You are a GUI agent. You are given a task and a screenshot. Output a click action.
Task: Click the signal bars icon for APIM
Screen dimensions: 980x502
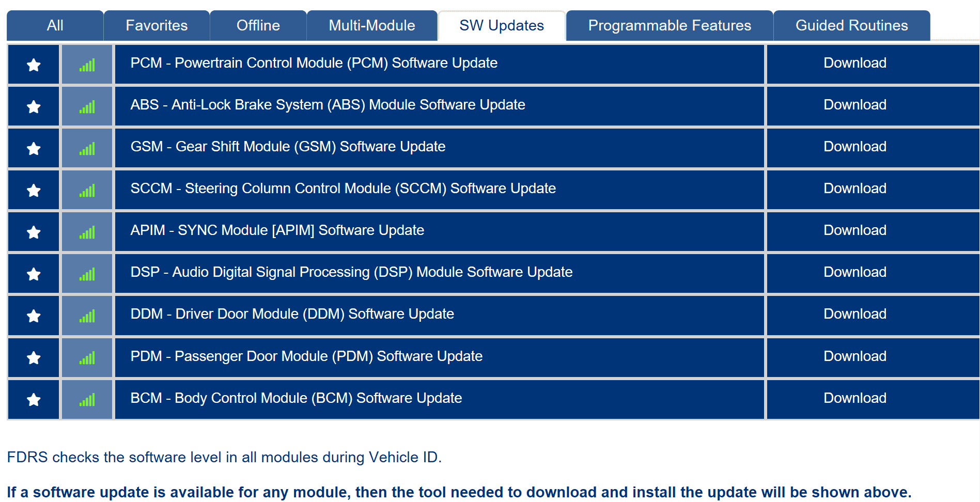point(87,232)
